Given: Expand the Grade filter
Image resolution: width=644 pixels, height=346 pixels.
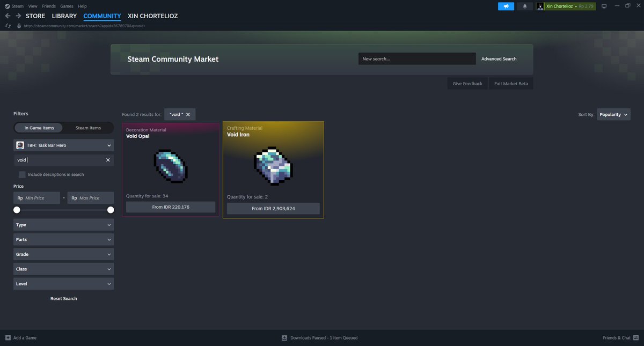Looking at the screenshot, I should pyautogui.click(x=63, y=254).
